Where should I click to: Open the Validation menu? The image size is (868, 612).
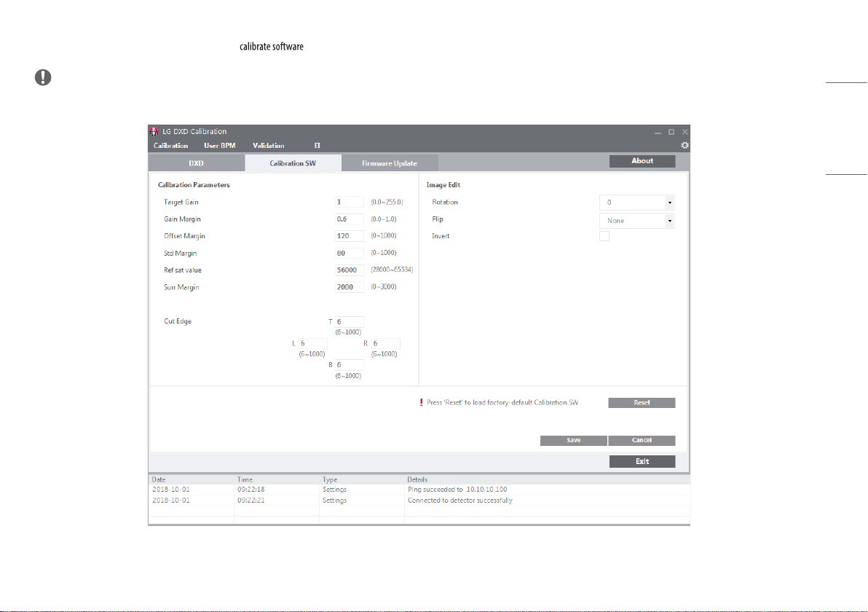point(269,146)
